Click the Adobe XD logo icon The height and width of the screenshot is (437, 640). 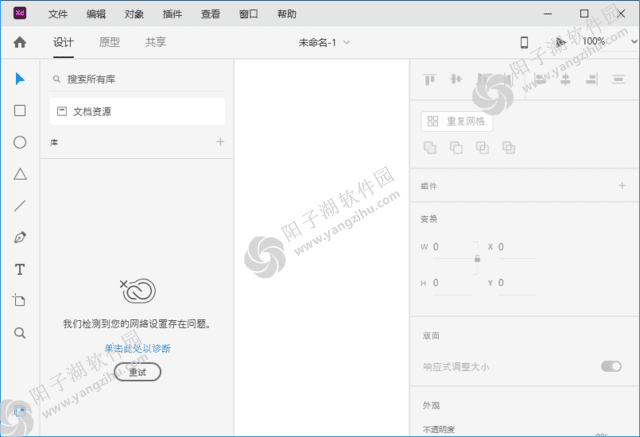pos(20,13)
